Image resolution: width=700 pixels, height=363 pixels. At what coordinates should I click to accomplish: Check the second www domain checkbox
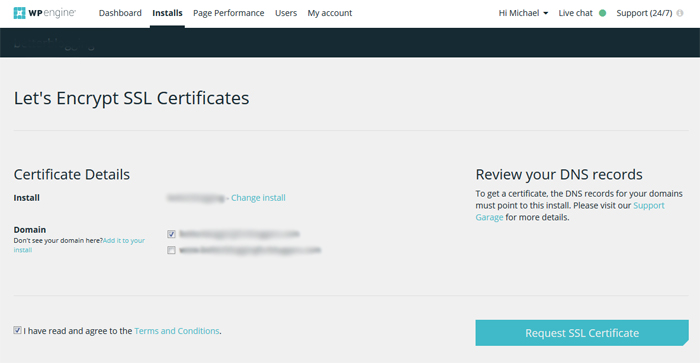[x=171, y=250]
